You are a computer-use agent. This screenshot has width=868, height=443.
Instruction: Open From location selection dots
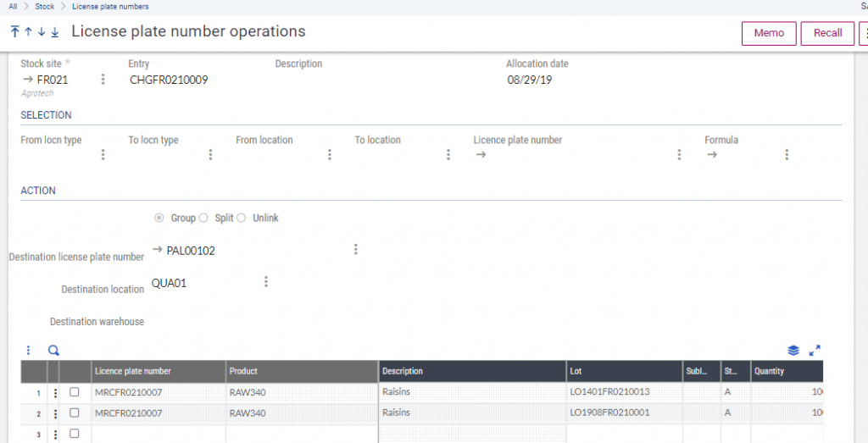coord(330,155)
